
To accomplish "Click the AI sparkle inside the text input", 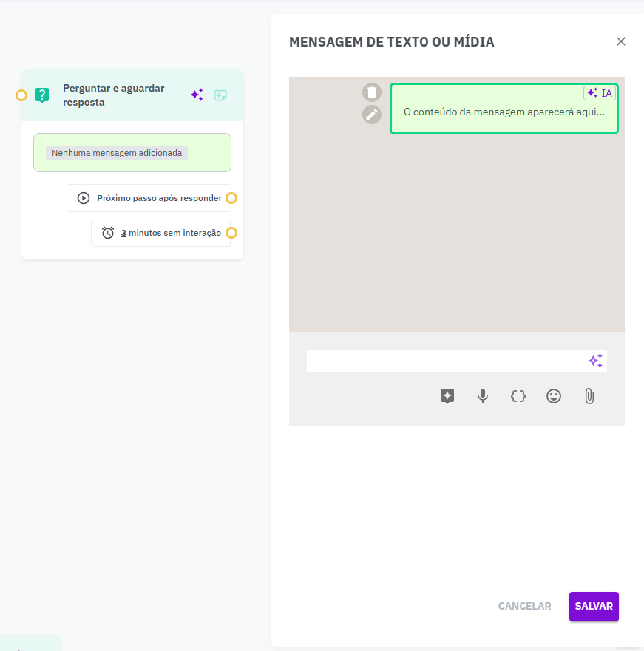I will pyautogui.click(x=595, y=361).
